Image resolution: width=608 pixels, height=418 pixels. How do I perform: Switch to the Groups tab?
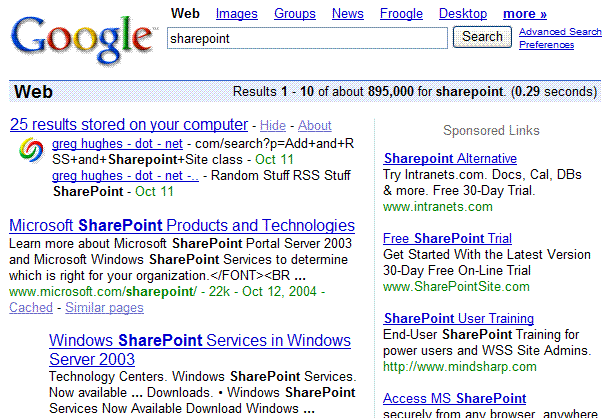[x=294, y=14]
